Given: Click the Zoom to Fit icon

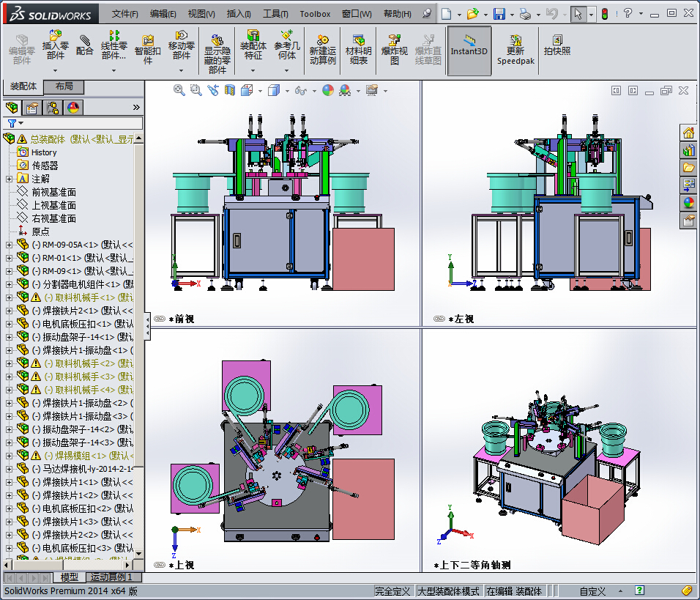Looking at the screenshot, I should [x=179, y=90].
